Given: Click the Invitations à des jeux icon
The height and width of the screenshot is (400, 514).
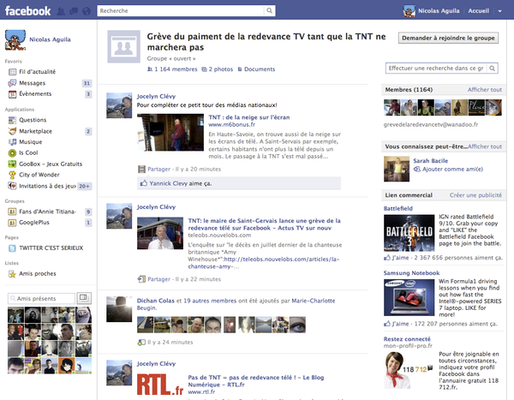Looking at the screenshot, I should tap(12, 186).
